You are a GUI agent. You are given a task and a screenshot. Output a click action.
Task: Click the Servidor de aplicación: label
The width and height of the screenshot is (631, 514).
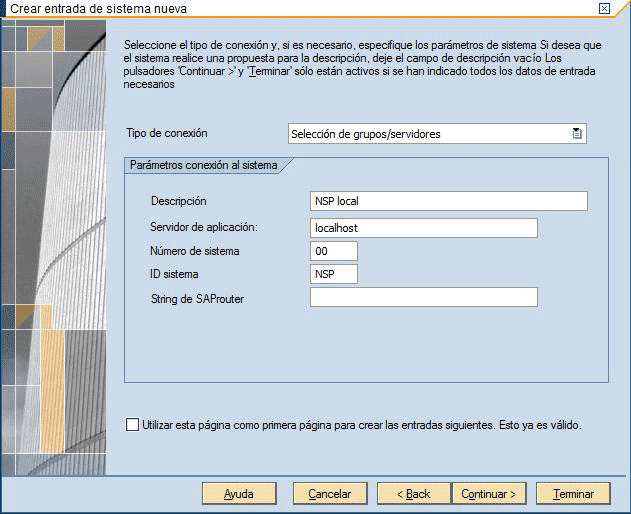coord(204,227)
